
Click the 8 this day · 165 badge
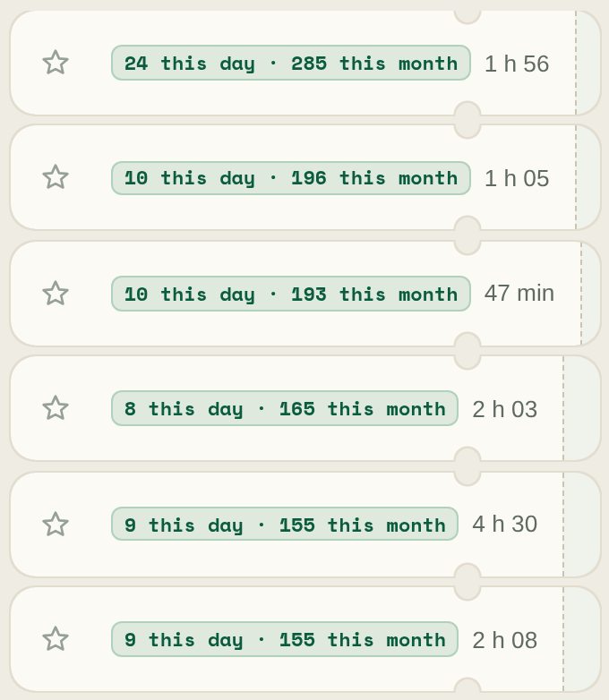[x=285, y=408]
